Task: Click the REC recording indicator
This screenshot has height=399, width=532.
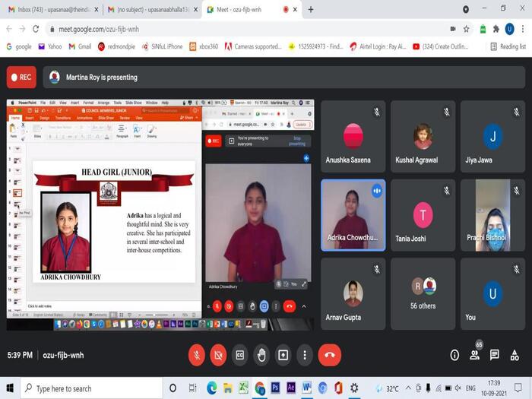Action: coord(21,78)
